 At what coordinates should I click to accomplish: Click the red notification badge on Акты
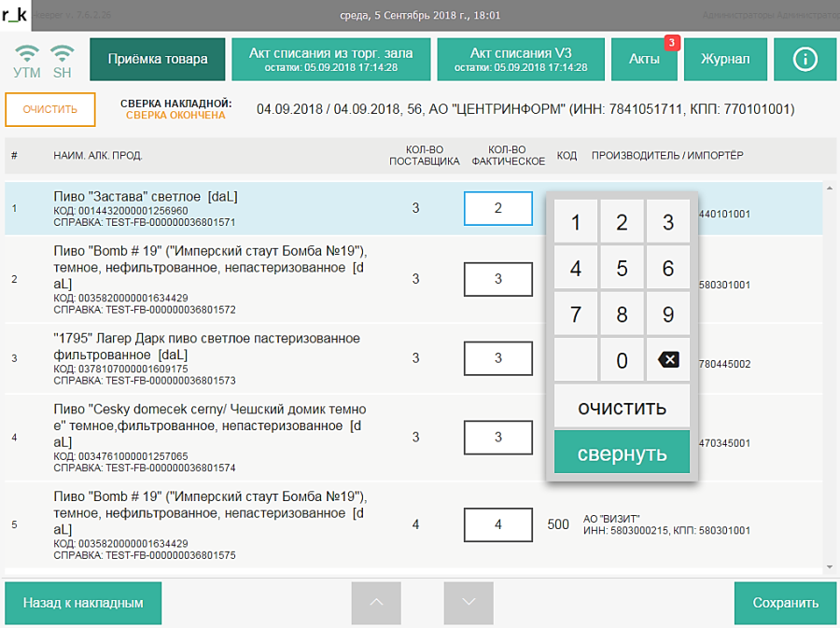[670, 42]
